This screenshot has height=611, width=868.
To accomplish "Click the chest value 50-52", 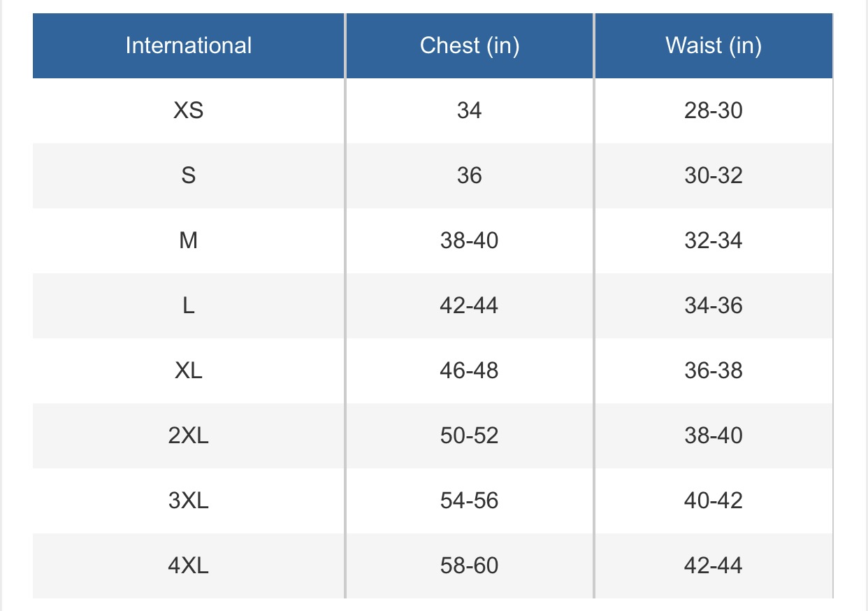I will click(x=469, y=436).
